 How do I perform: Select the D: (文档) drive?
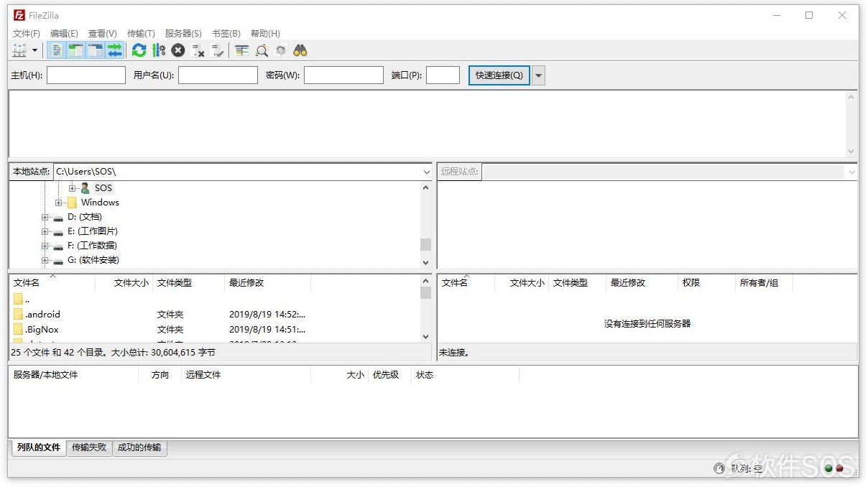pyautogui.click(x=85, y=217)
